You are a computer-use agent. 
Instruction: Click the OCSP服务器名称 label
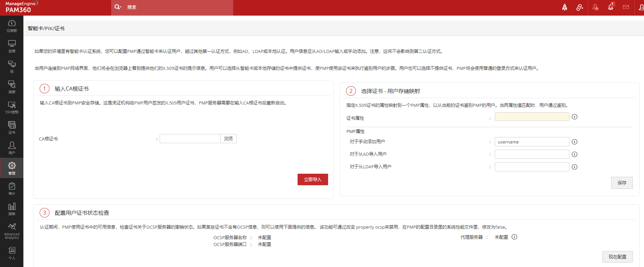click(230, 237)
